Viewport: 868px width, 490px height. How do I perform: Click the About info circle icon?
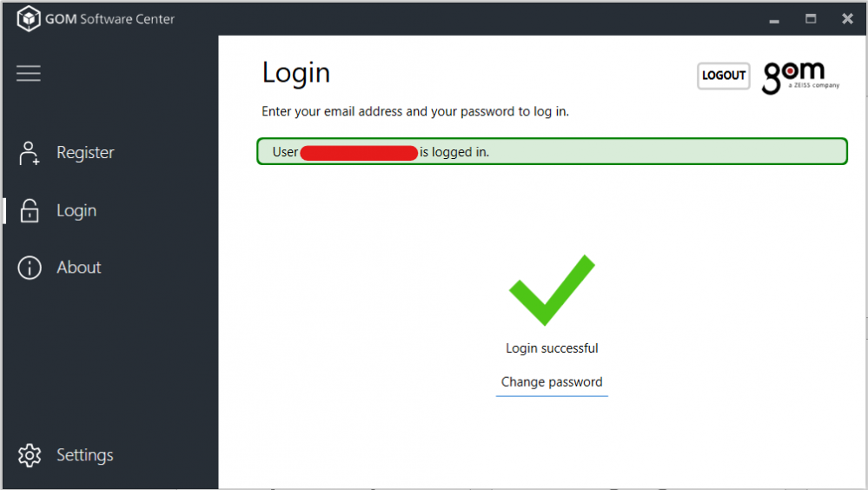[30, 268]
